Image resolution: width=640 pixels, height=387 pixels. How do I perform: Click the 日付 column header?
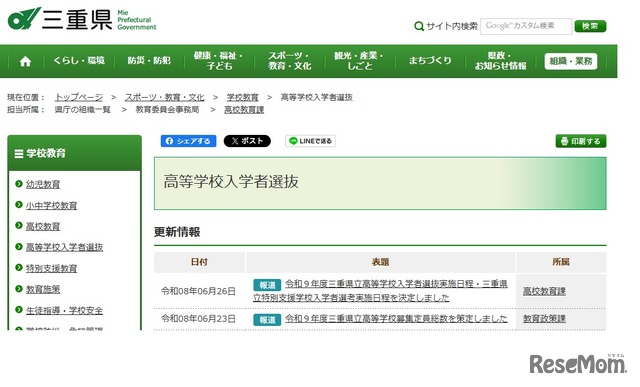click(199, 262)
